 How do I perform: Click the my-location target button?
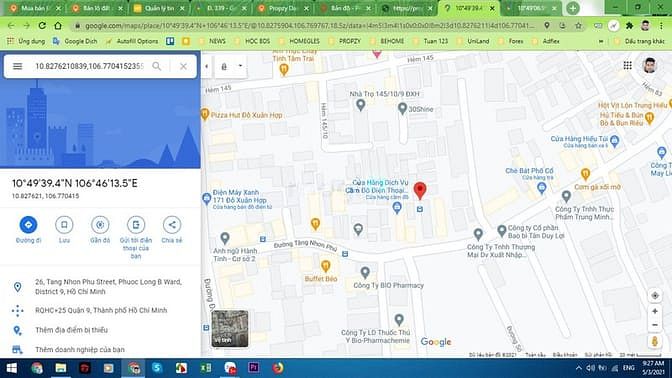[655, 295]
